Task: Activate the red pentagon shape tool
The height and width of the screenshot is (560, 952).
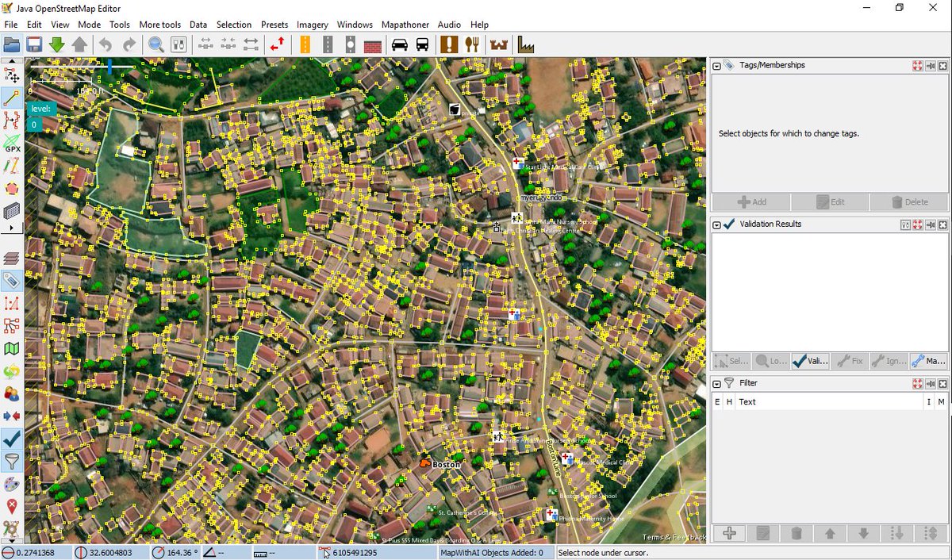Action: tap(12, 189)
